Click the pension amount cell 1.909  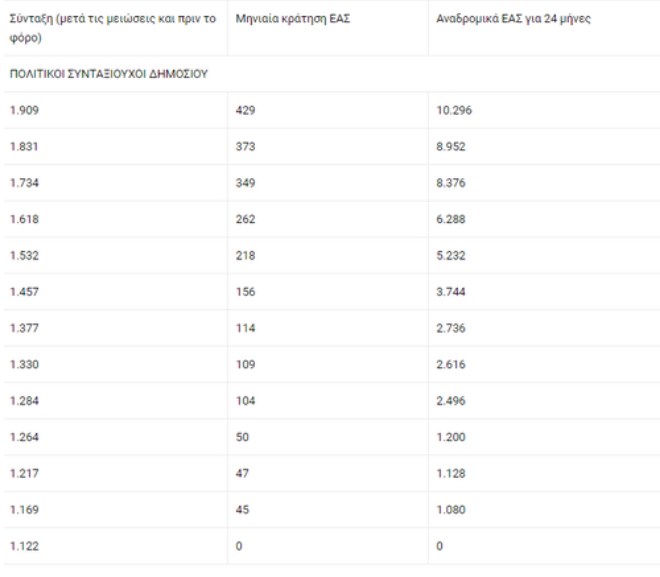coord(24,110)
